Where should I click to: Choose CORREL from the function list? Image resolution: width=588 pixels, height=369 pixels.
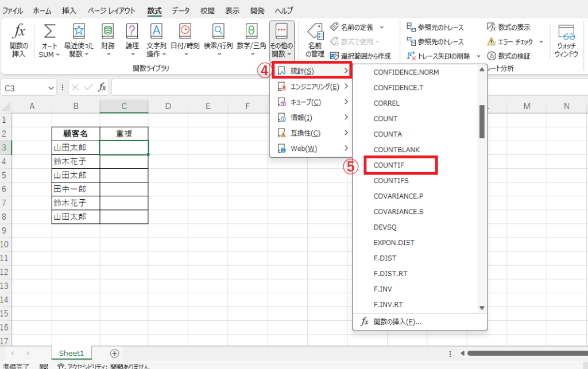tap(386, 103)
